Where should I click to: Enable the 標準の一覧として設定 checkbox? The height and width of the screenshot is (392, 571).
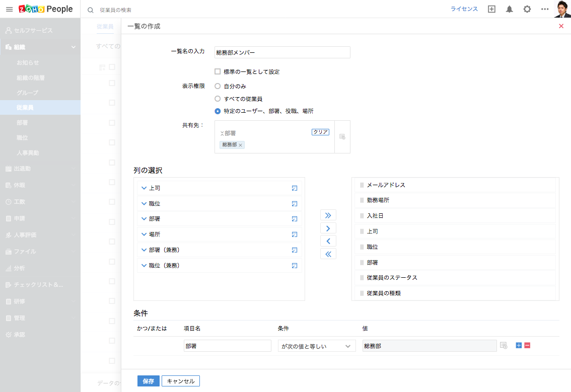[x=218, y=72]
